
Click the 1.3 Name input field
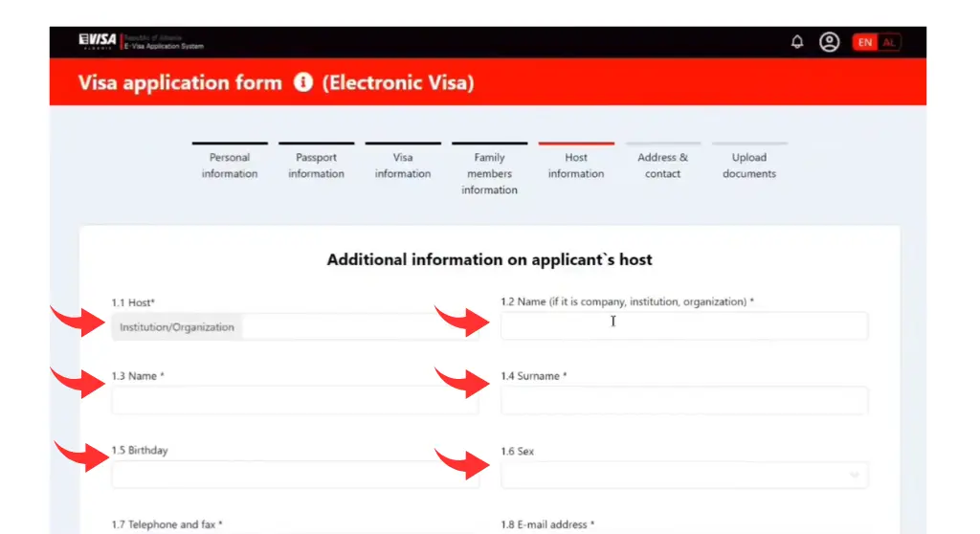[x=295, y=400]
